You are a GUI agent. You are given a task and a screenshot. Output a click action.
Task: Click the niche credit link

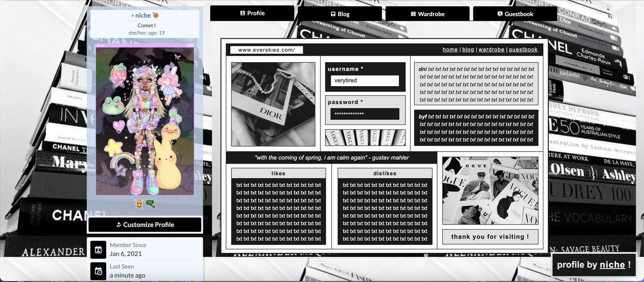click(612, 265)
